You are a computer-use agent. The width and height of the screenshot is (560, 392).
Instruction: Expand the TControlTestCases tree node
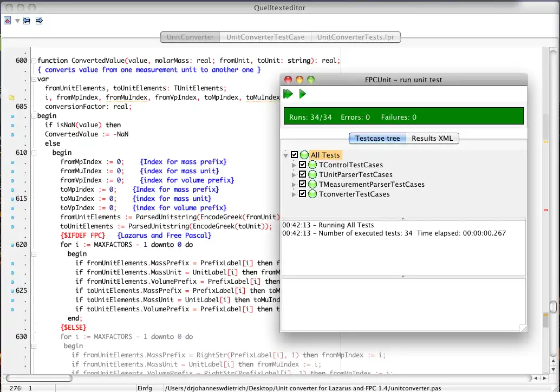(x=295, y=165)
